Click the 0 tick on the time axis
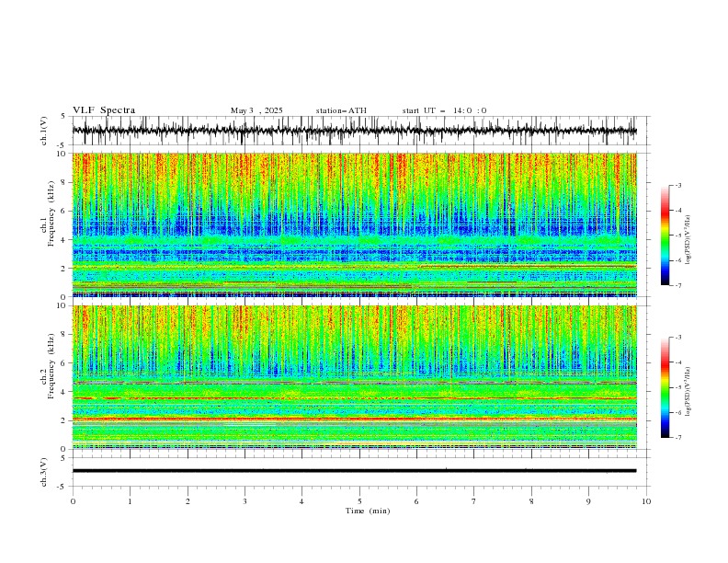This screenshot has height=563, width=728. 73,501
